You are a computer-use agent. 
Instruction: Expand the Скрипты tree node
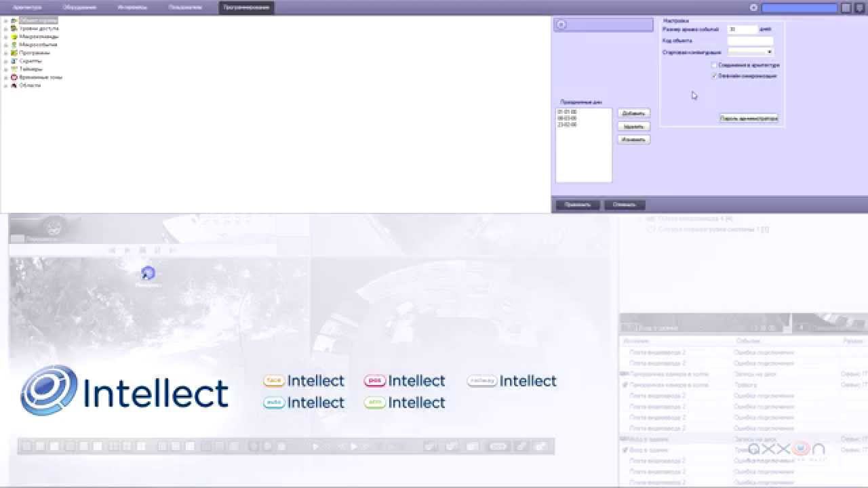(5, 61)
